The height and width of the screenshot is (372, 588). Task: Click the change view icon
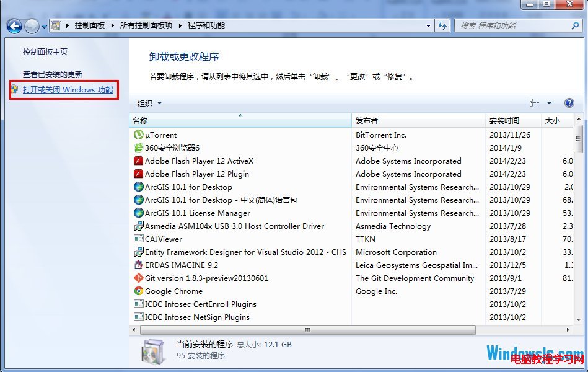pyautogui.click(x=534, y=102)
